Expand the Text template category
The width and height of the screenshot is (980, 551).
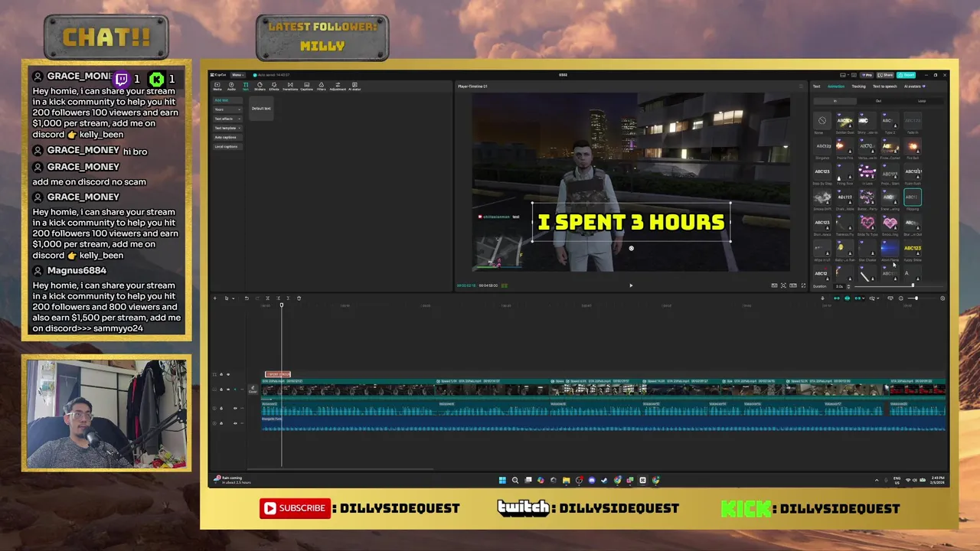227,128
